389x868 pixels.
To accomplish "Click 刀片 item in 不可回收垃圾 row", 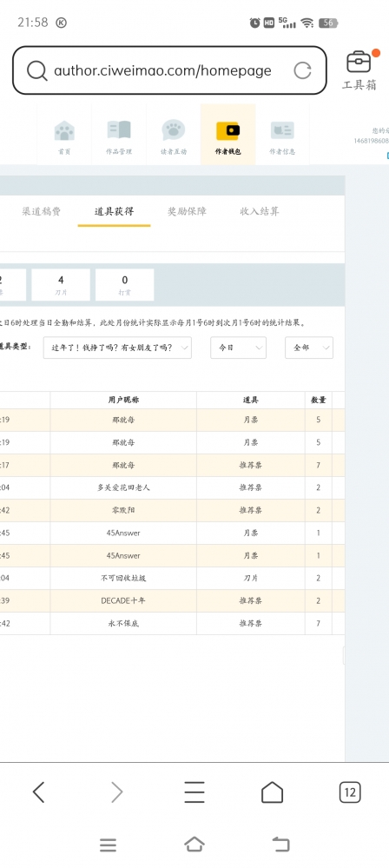I will (251, 578).
